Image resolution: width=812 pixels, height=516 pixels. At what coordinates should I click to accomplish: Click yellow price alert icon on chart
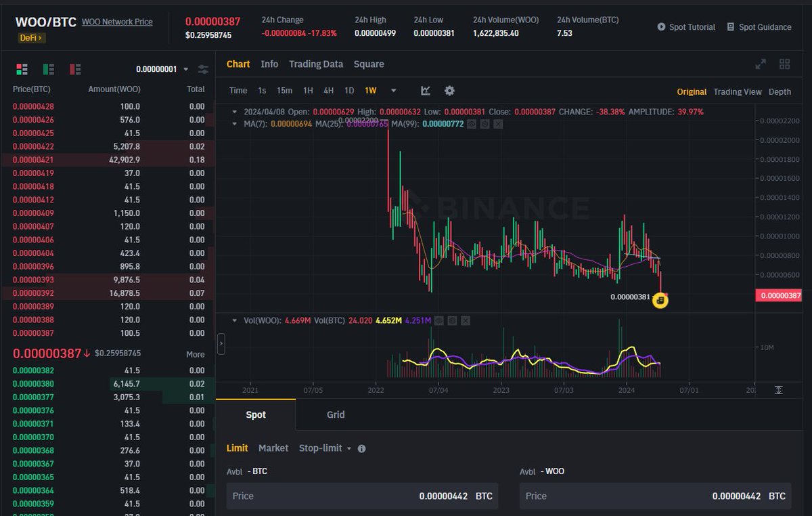[x=660, y=301]
